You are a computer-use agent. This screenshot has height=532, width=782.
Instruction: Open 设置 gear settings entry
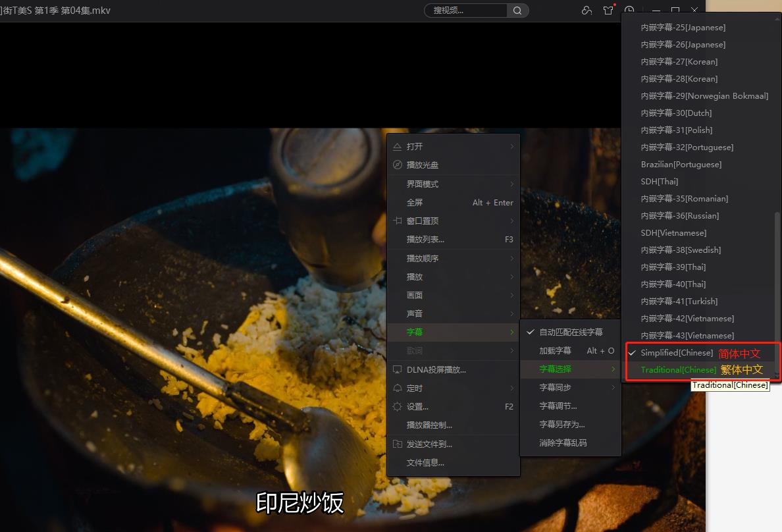click(454, 406)
